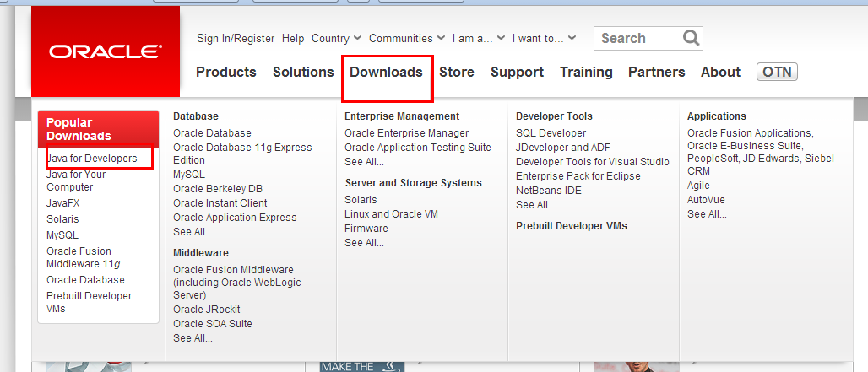Open NetBeans IDE link
The height and width of the screenshot is (372, 868).
(549, 191)
